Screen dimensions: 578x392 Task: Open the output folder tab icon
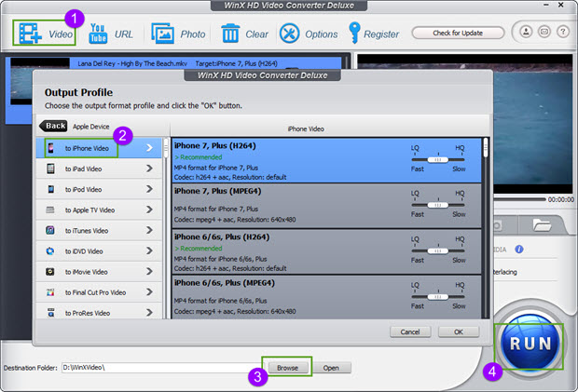(x=542, y=224)
